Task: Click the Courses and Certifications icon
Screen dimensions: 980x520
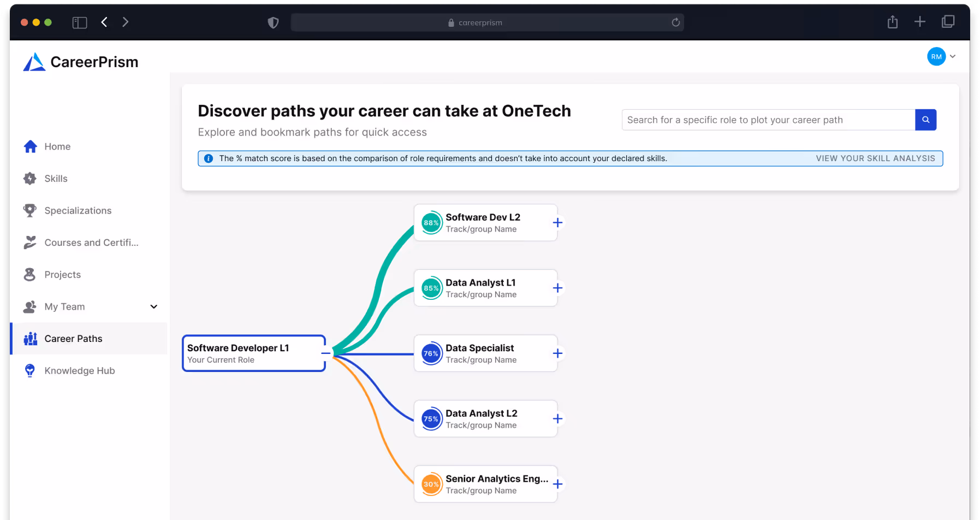Action: click(30, 243)
